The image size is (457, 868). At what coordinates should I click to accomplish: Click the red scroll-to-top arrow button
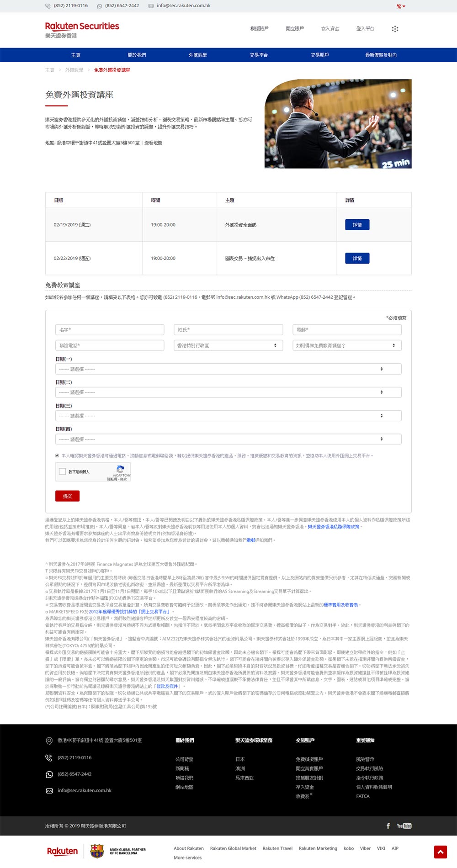(440, 852)
